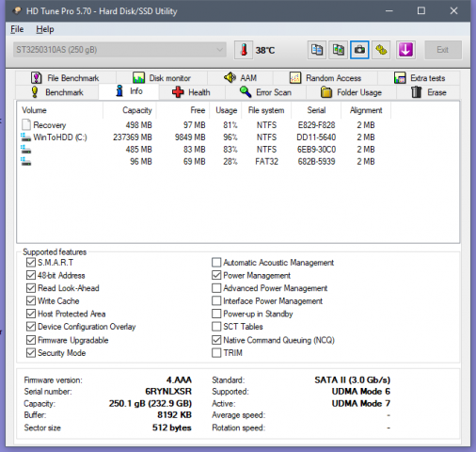Screen dimensions: 476x452
Task: Toggle the 48-bit Address checkbox
Action: 31,275
